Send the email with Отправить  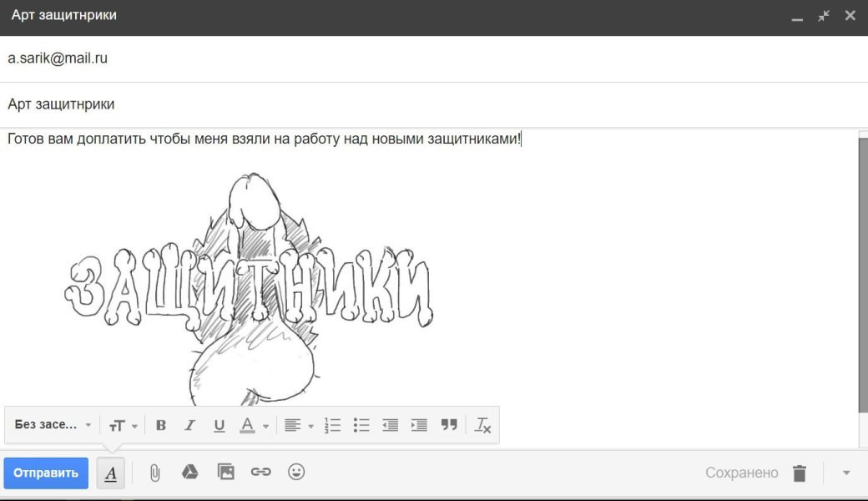click(46, 473)
